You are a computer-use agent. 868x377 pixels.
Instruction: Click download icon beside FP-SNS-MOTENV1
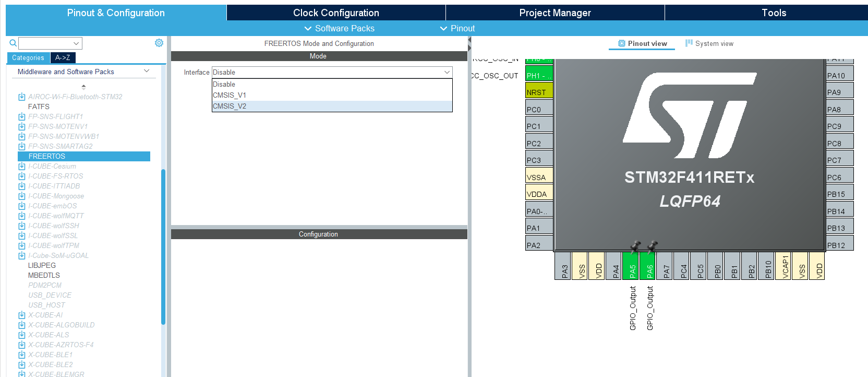(x=22, y=126)
